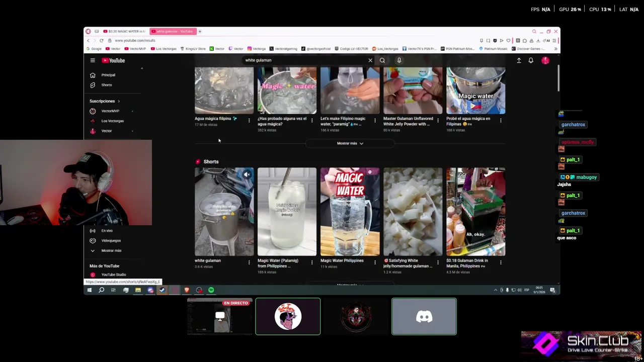Open the YouTube account avatar menu
The width and height of the screenshot is (644, 362).
(x=545, y=60)
